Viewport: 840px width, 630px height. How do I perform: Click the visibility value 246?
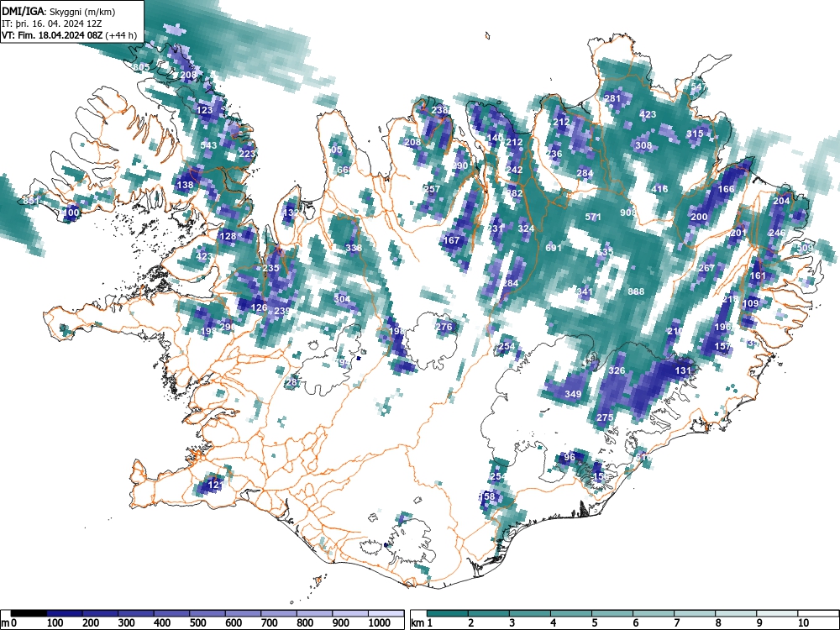coord(777,233)
